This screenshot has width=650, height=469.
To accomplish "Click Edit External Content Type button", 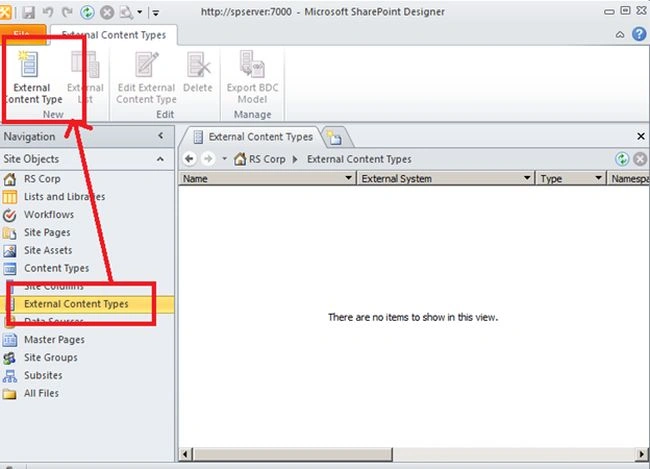I will 146,78.
